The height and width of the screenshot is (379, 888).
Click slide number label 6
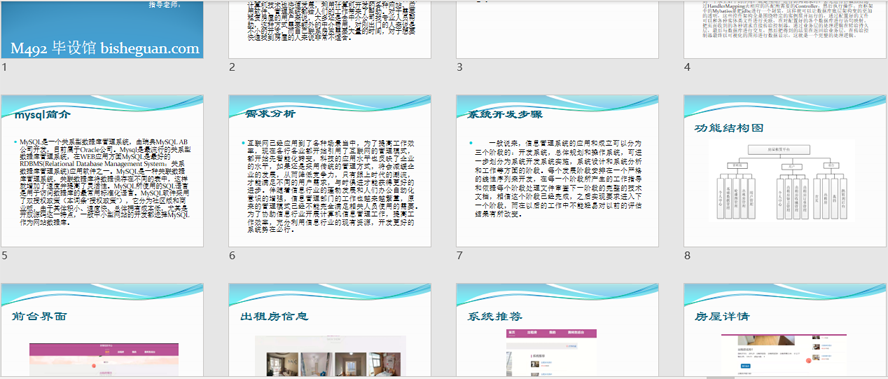(232, 255)
